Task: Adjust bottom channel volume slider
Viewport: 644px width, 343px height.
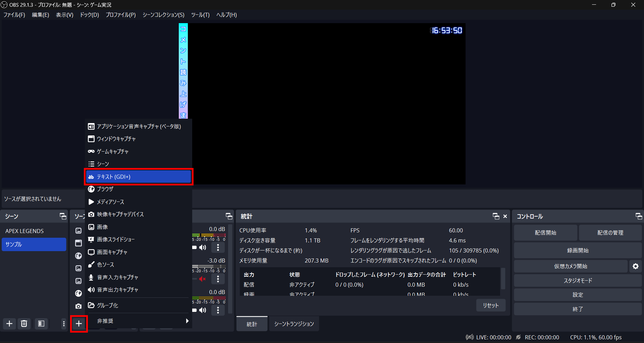Action: click(195, 310)
